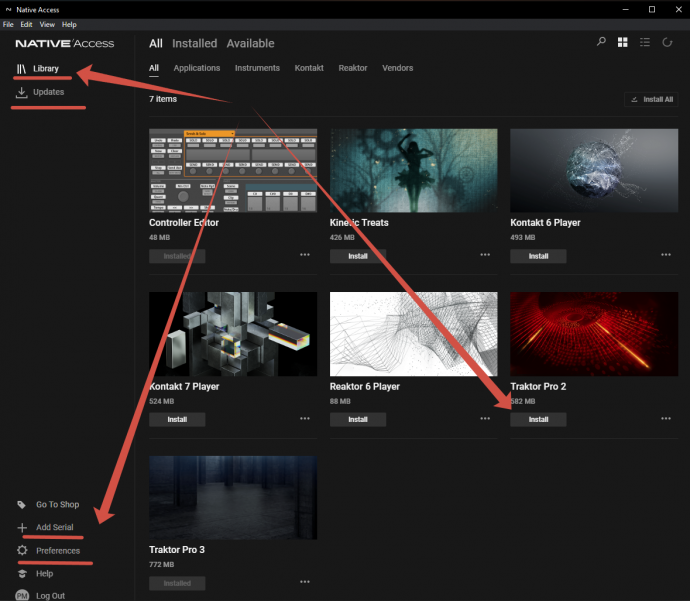Filter by Instruments category
Image resolution: width=690 pixels, height=601 pixels.
pyautogui.click(x=257, y=68)
